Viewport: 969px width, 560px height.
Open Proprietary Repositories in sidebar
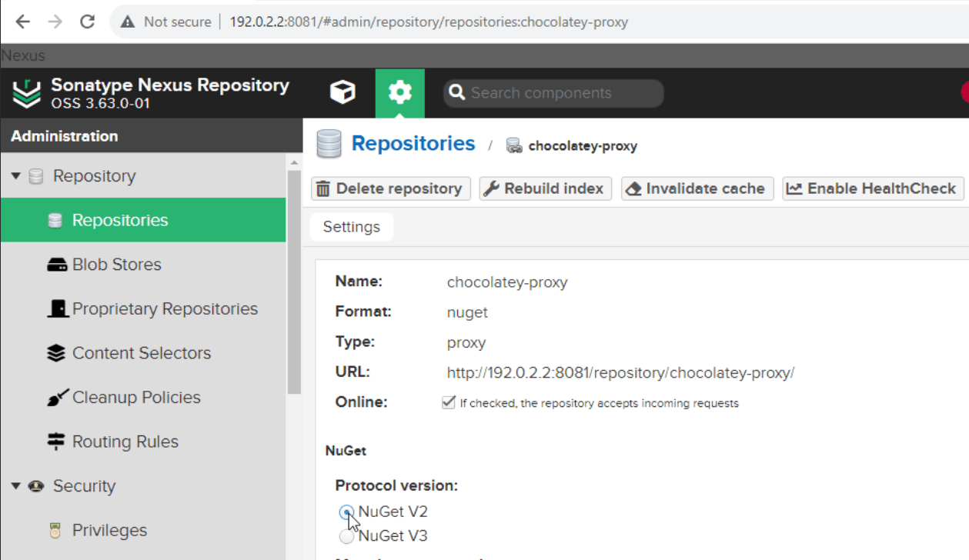pyautogui.click(x=165, y=309)
